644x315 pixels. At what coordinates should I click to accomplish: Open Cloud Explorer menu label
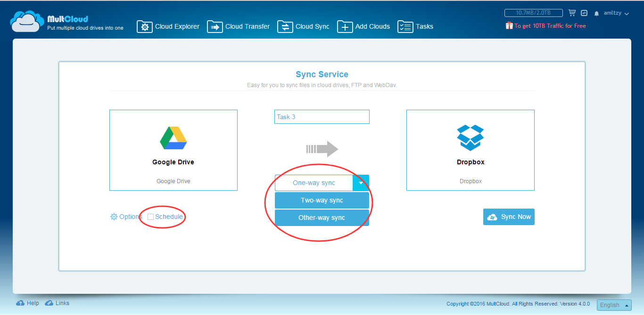pyautogui.click(x=177, y=26)
